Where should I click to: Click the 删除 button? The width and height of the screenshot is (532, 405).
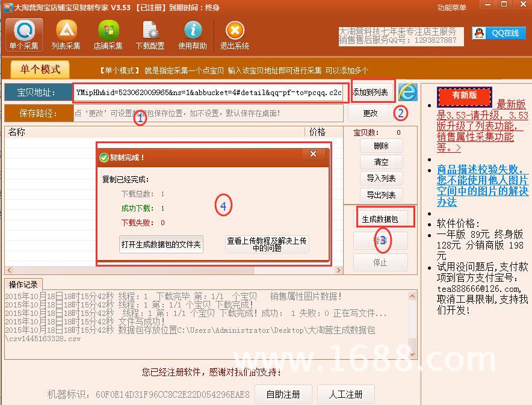[381, 146]
